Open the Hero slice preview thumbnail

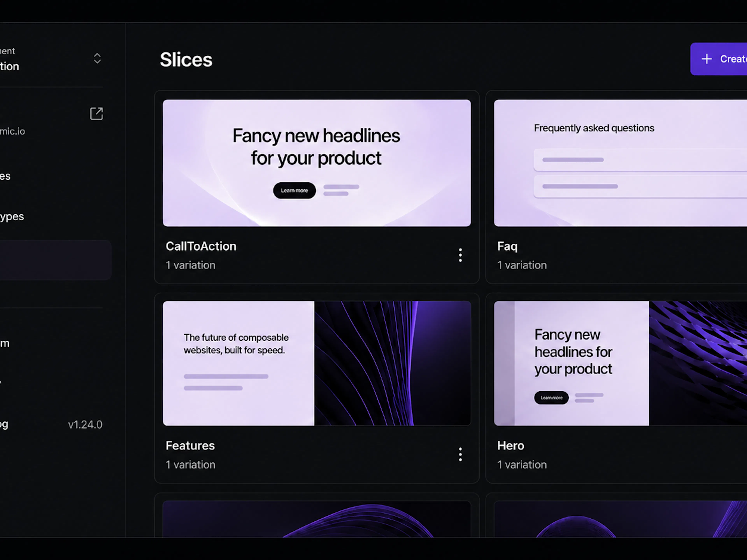pyautogui.click(x=620, y=363)
